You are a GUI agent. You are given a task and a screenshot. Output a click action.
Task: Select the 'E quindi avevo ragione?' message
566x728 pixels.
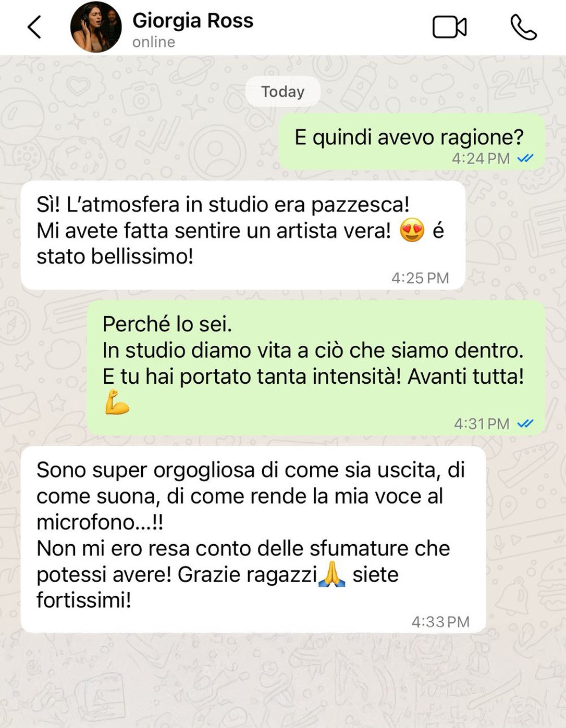coord(412,142)
